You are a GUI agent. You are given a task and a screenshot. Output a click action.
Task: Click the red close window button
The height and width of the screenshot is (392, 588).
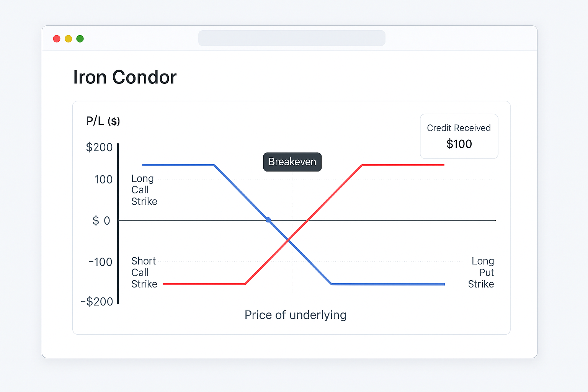click(x=57, y=39)
